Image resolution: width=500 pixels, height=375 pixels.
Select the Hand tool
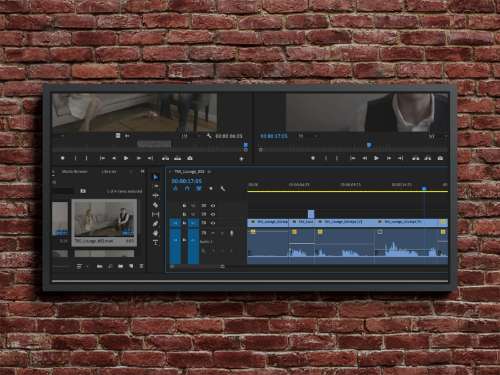point(155,233)
